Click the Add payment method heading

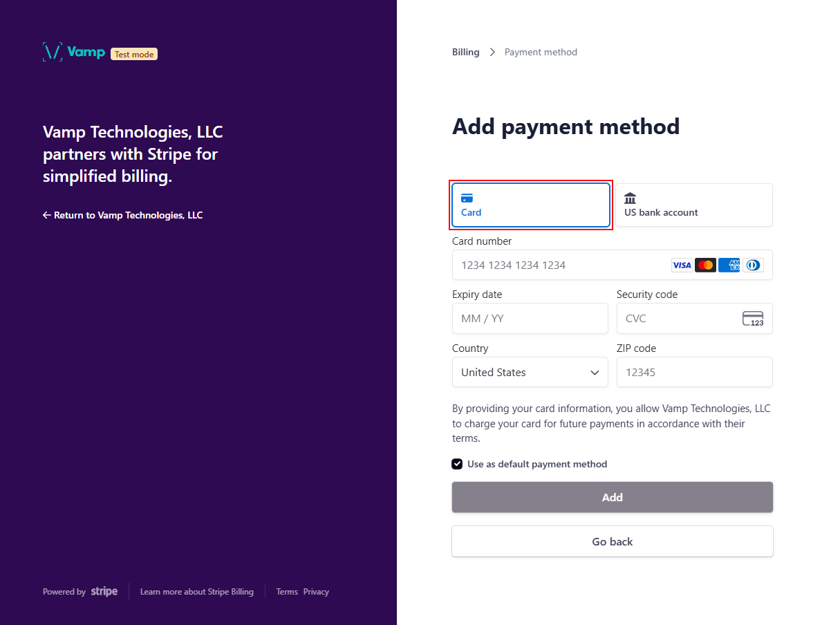pos(566,127)
